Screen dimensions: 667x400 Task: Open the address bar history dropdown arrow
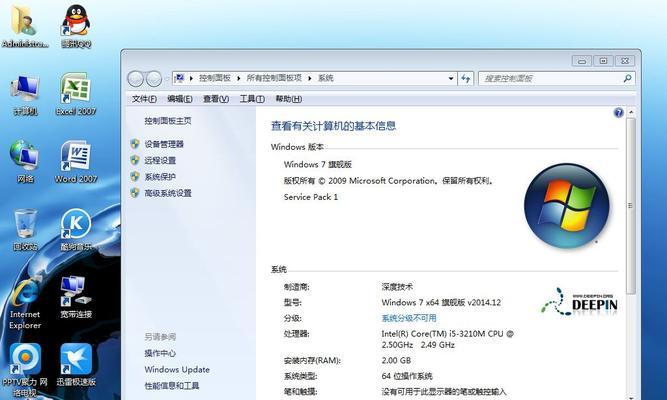tap(451, 78)
